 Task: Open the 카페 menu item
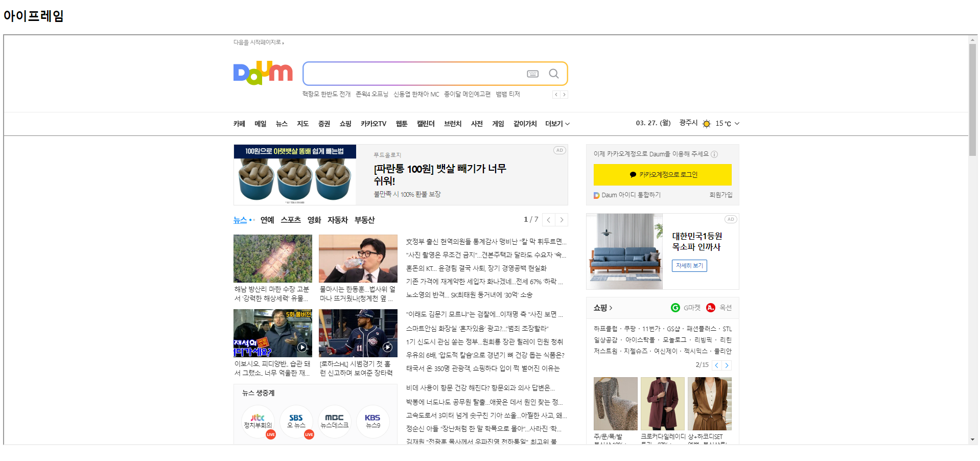239,124
